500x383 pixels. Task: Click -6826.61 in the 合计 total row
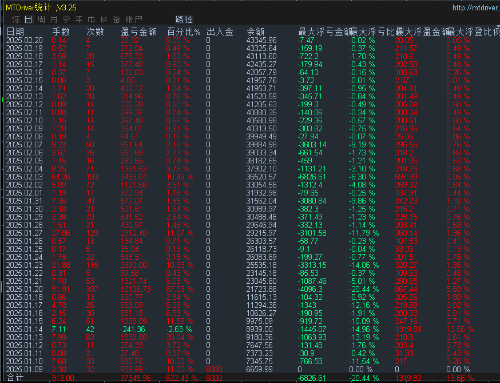pos(312,378)
